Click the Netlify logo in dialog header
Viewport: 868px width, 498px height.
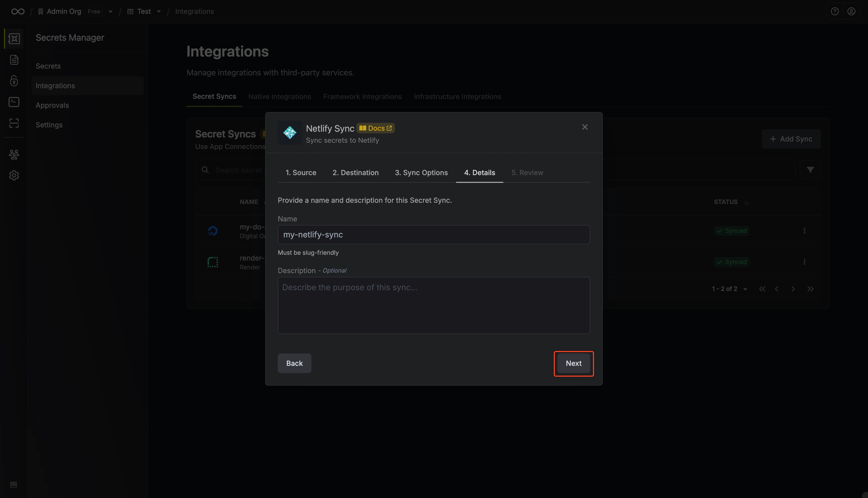coord(290,133)
